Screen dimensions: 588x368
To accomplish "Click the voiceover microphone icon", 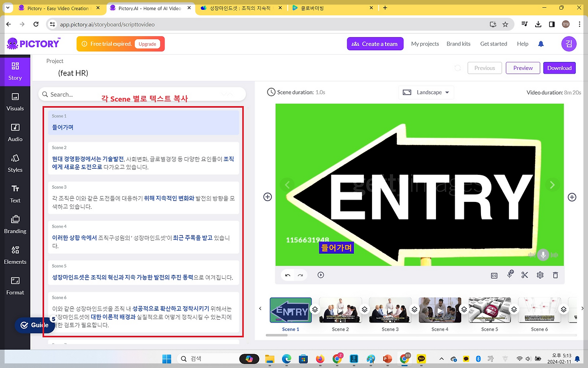I will tap(509, 275).
